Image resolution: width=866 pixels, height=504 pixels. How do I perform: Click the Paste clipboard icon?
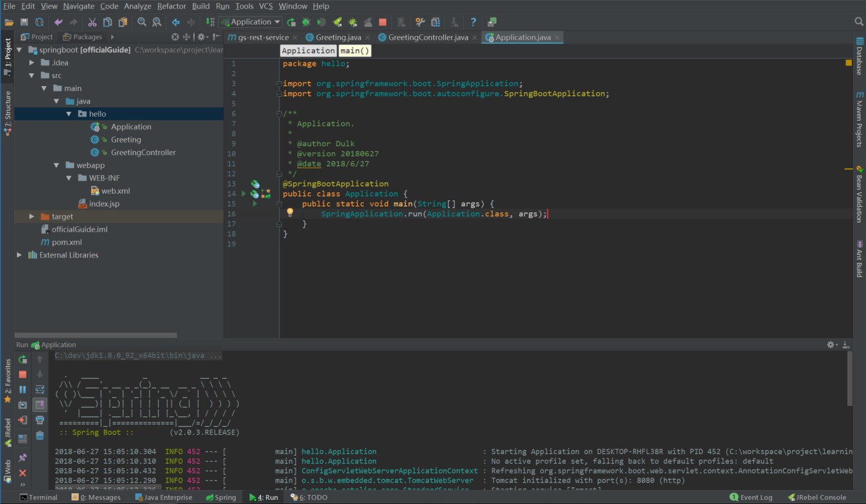pos(123,22)
